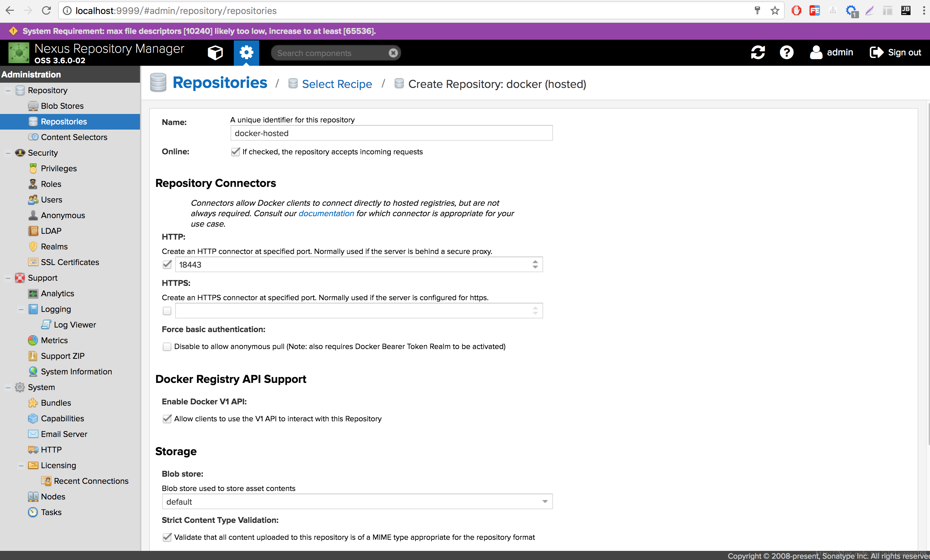
Task: Click the Repositories breadcrumb link
Action: 220,83
